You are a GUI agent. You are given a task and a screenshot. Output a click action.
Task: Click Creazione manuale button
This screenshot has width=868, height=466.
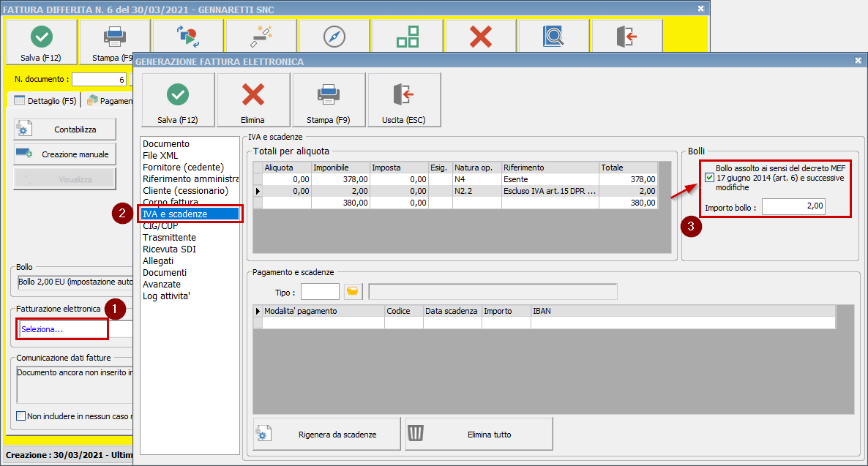coord(64,154)
